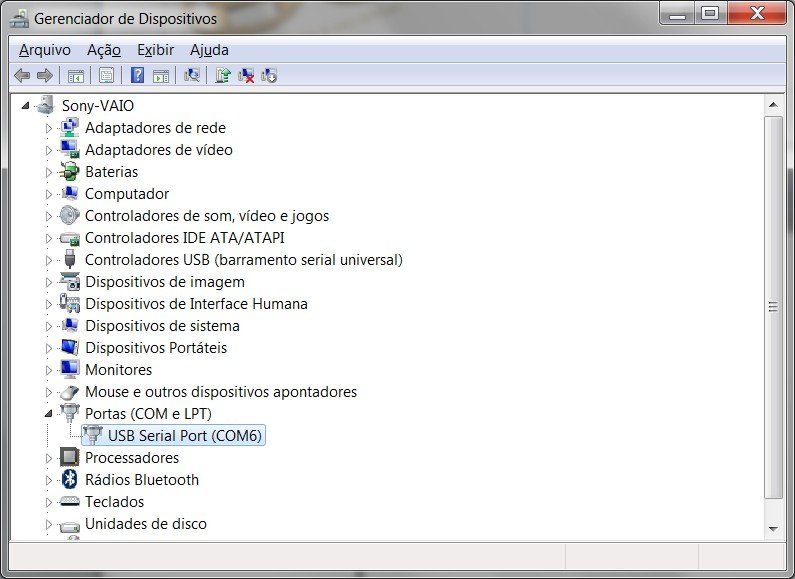
Task: Click the disable device toolbar icon
Action: pyautogui.click(x=269, y=75)
